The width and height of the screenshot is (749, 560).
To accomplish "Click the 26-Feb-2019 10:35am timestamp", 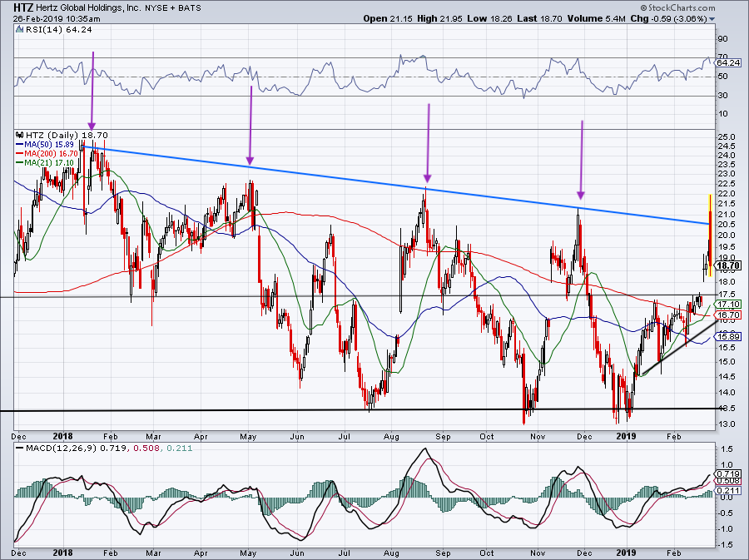I will (x=57, y=19).
